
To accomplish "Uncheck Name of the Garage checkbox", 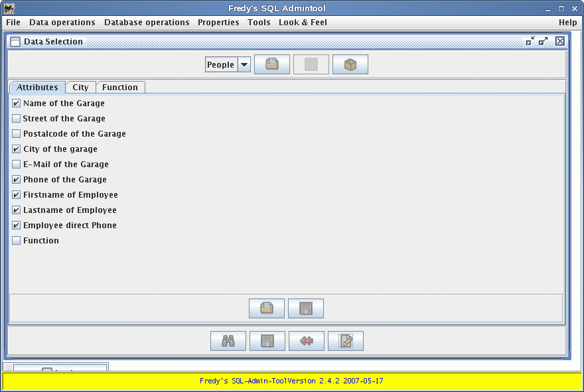I will coord(17,103).
